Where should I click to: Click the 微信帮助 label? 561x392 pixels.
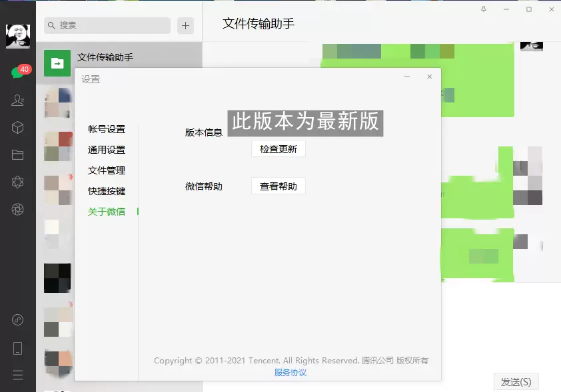point(204,186)
